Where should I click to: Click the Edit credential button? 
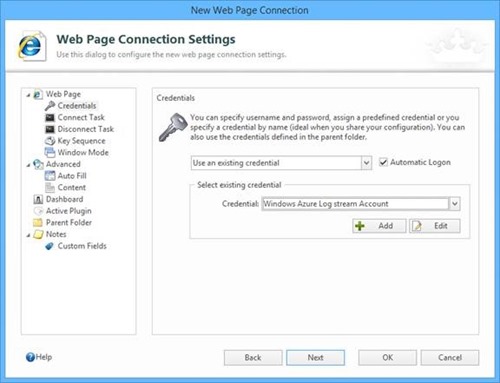(x=435, y=226)
